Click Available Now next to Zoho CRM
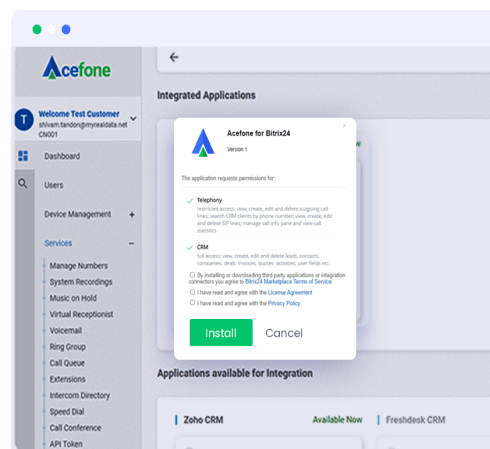The width and height of the screenshot is (490, 449). 337,420
